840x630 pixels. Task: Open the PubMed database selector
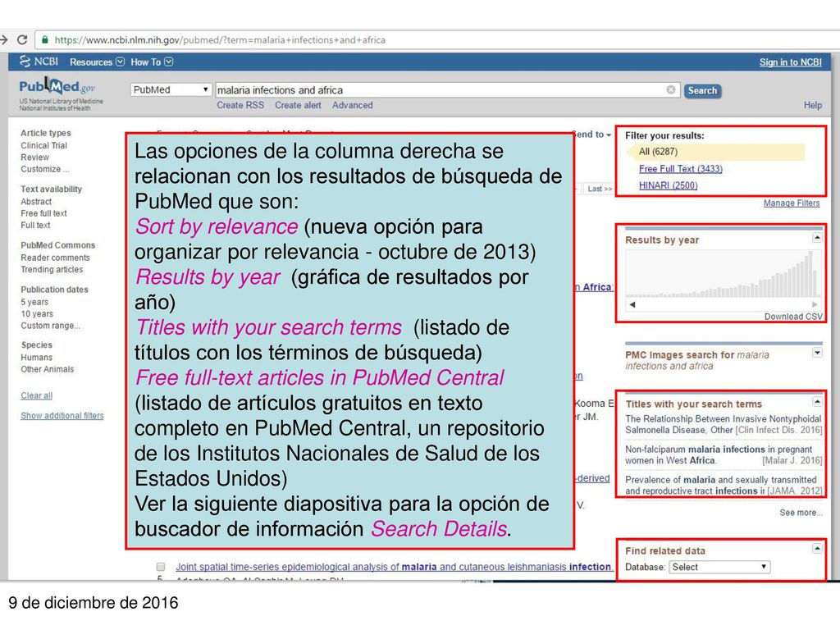(x=171, y=90)
